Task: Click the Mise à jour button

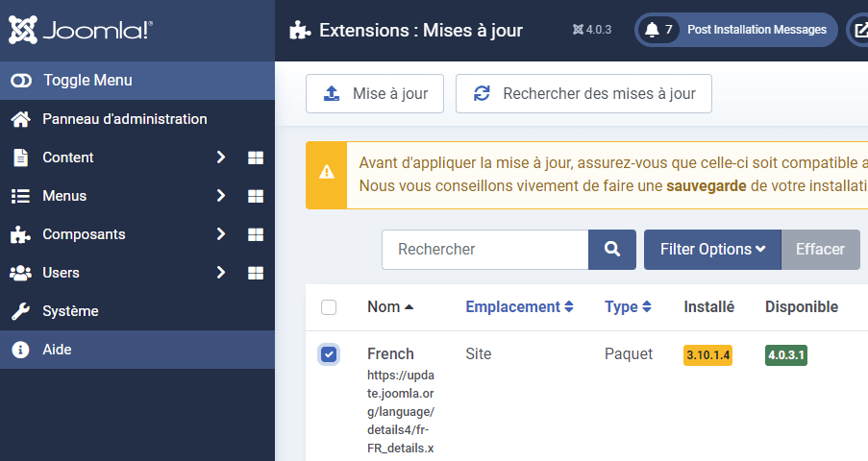Action: pos(375,93)
